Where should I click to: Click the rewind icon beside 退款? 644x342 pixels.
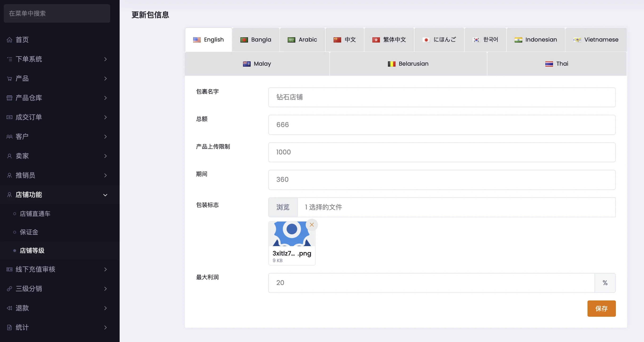coord(9,308)
